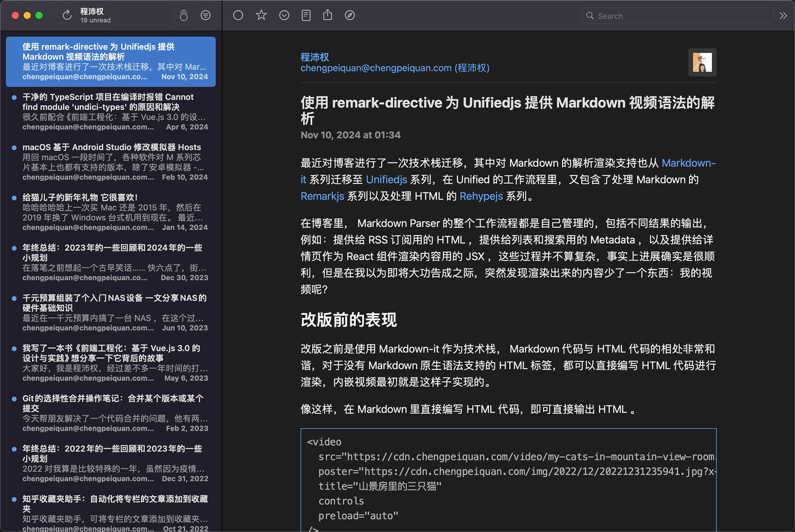Select the selected remark-directive article in list

point(111,62)
